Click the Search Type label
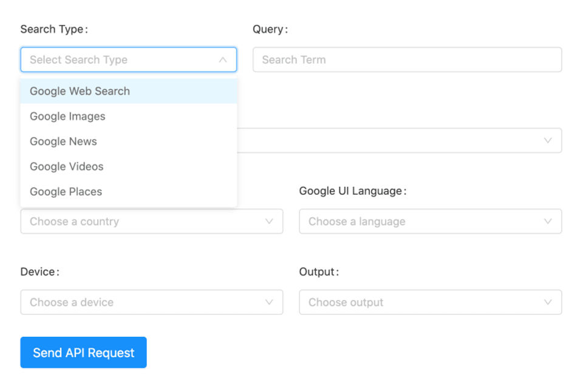 pos(54,29)
